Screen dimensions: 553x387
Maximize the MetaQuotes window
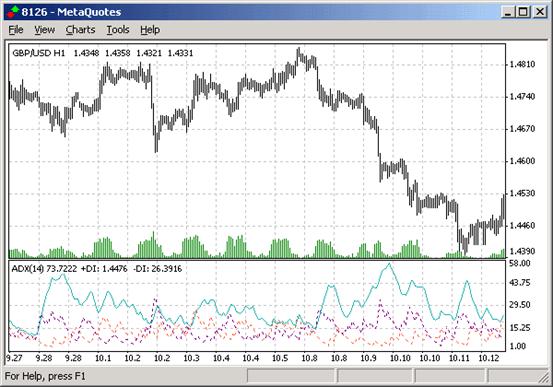(x=523, y=12)
